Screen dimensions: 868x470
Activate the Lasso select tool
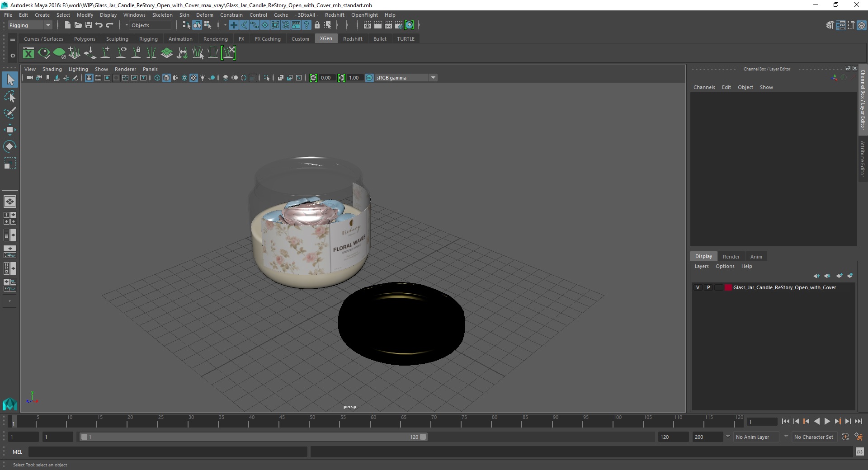10,97
